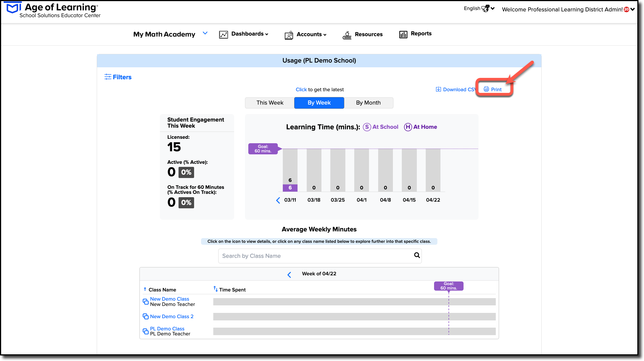Open the Dashboards menu
Screen dimensions: 644x361
(249, 34)
